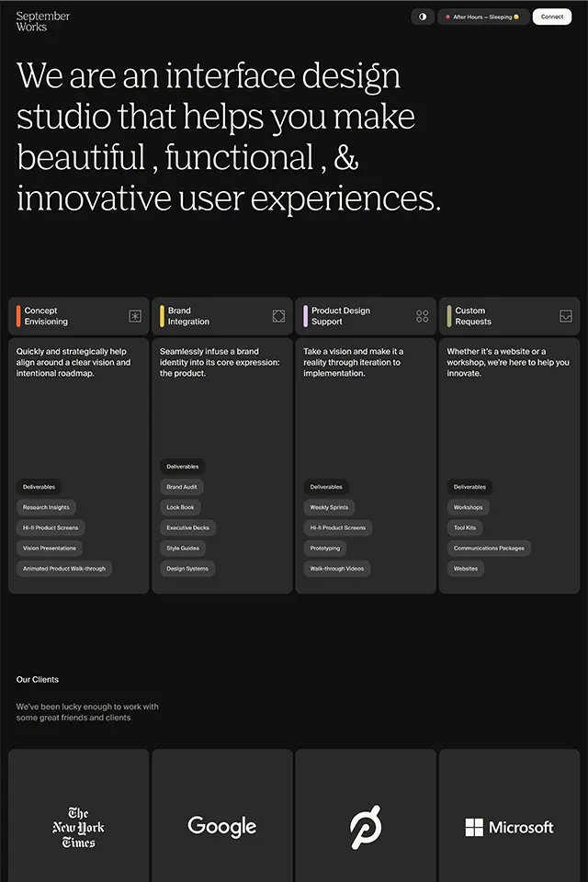Select the Concept Envisioning card header

tap(79, 316)
